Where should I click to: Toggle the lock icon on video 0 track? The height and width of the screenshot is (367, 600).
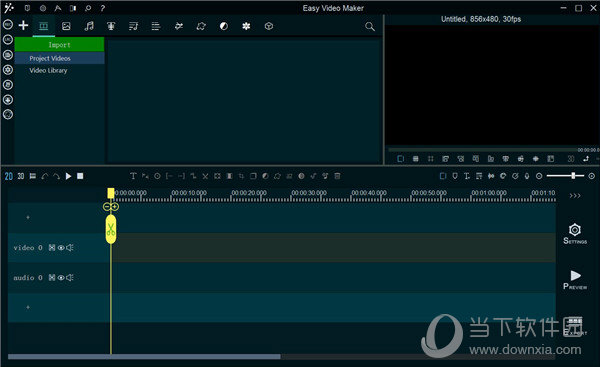(x=52, y=248)
